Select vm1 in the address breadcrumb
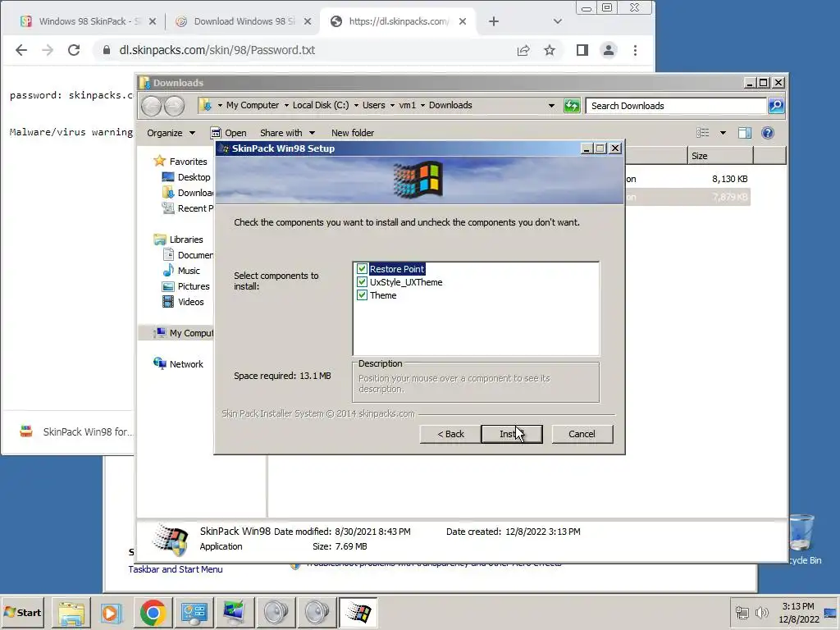The width and height of the screenshot is (840, 630). (x=407, y=105)
